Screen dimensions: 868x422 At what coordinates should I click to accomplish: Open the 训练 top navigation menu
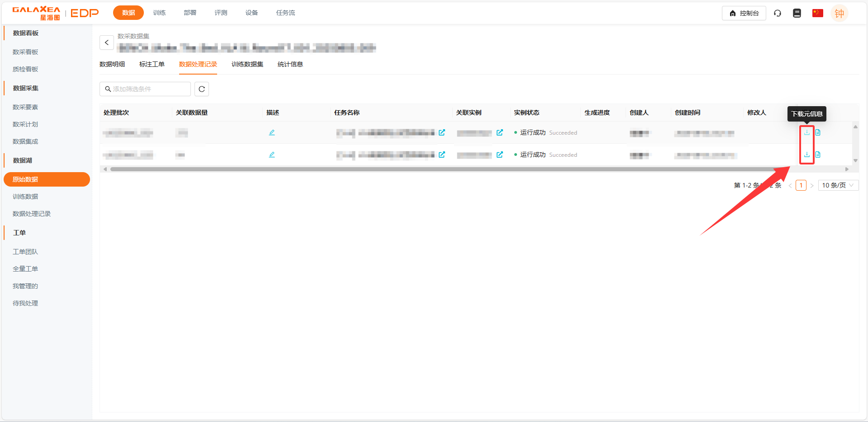click(159, 13)
